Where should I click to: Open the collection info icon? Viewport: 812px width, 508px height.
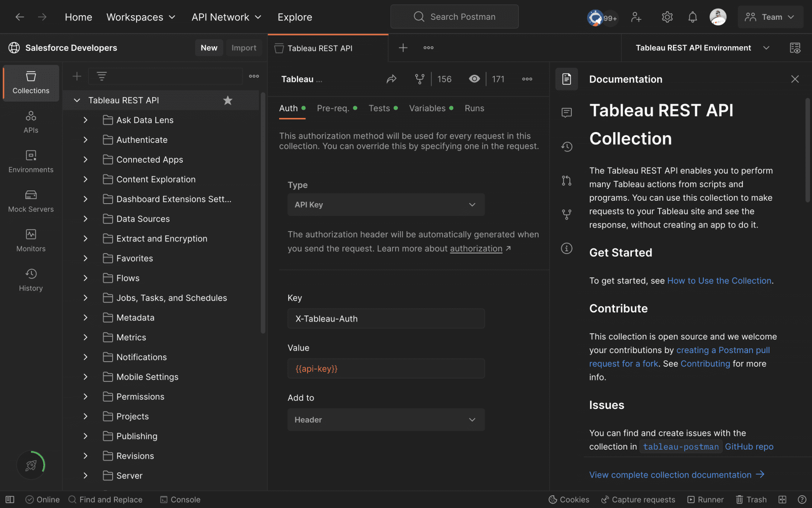(x=567, y=248)
